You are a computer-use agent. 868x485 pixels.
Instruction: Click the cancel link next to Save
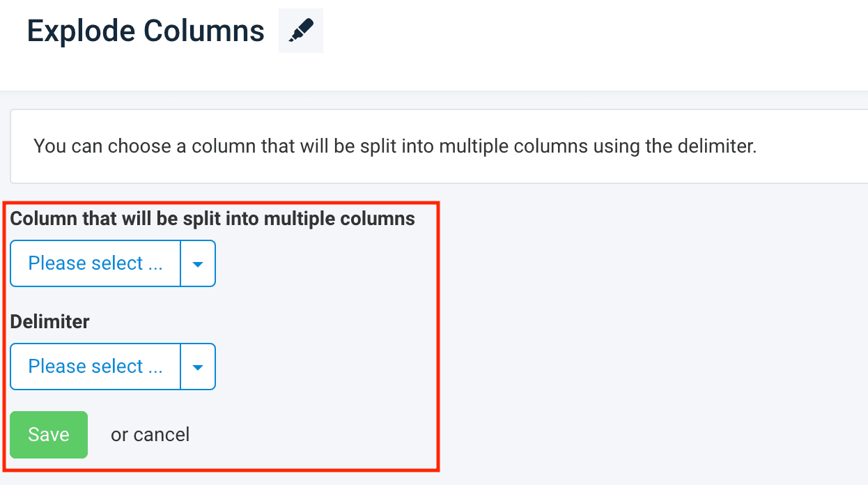tap(161, 435)
